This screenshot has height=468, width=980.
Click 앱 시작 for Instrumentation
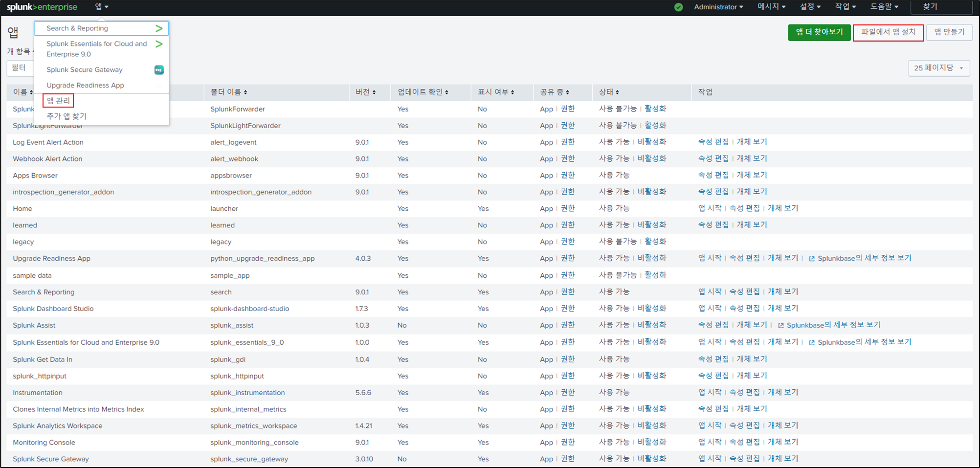pyautogui.click(x=710, y=393)
